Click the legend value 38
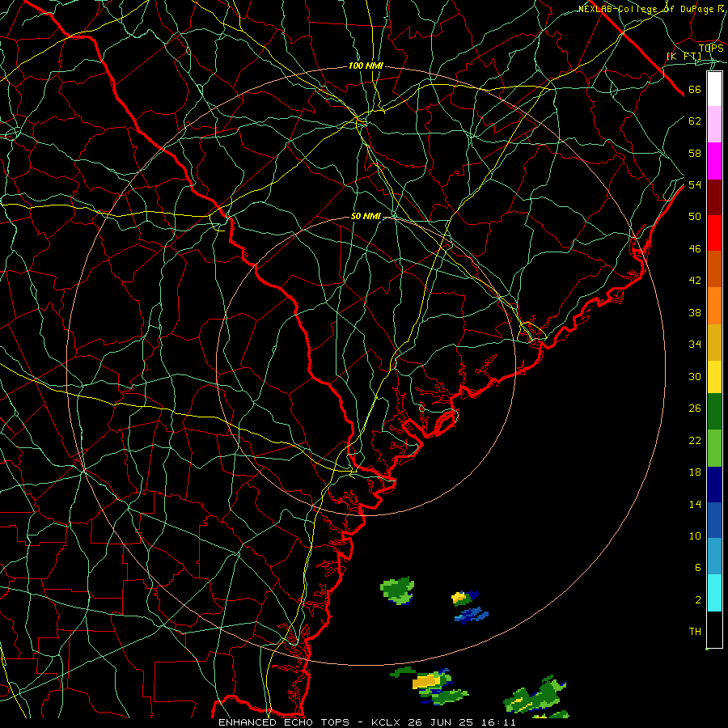The height and width of the screenshot is (728, 728). click(x=695, y=312)
